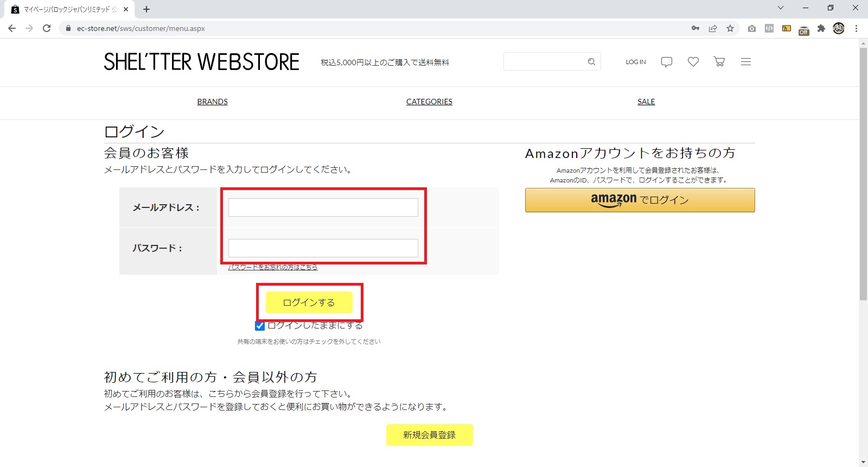The width and height of the screenshot is (868, 467).
Task: Click the メールアドレス input field
Action: pos(323,207)
